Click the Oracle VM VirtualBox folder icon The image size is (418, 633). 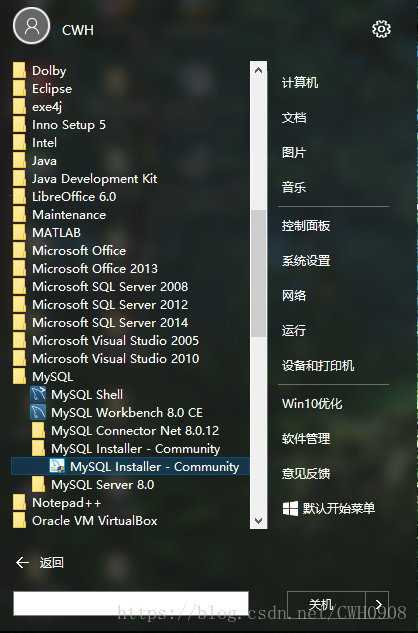19,520
